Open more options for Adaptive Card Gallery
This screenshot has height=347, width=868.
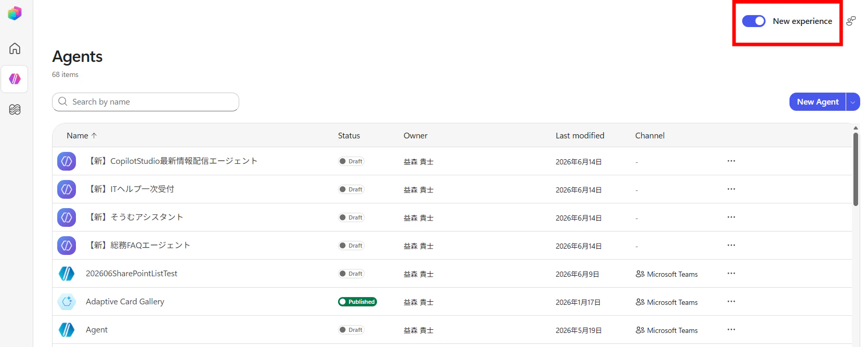tap(731, 301)
